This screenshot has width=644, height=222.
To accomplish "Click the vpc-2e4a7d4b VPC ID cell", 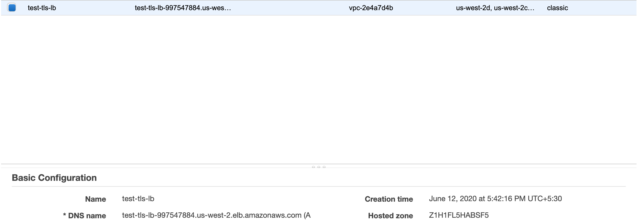I will (x=371, y=8).
